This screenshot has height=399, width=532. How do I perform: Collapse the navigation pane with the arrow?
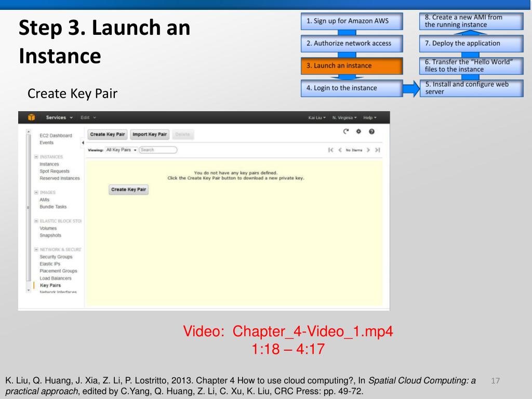tap(83, 143)
